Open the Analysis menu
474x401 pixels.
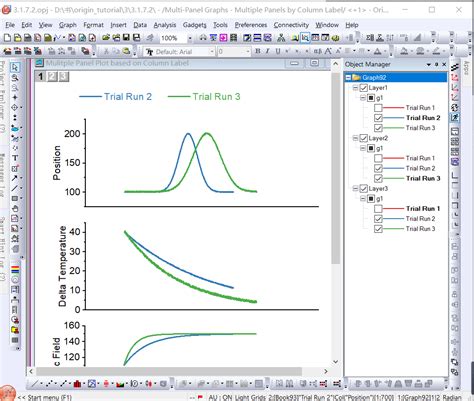[x=165, y=25]
